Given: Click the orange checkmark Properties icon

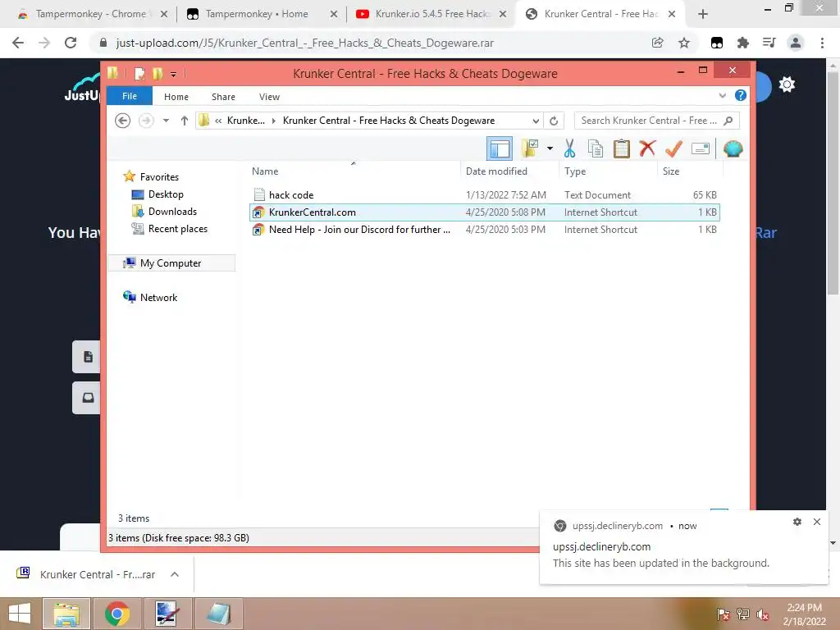Looking at the screenshot, I should pyautogui.click(x=674, y=148).
